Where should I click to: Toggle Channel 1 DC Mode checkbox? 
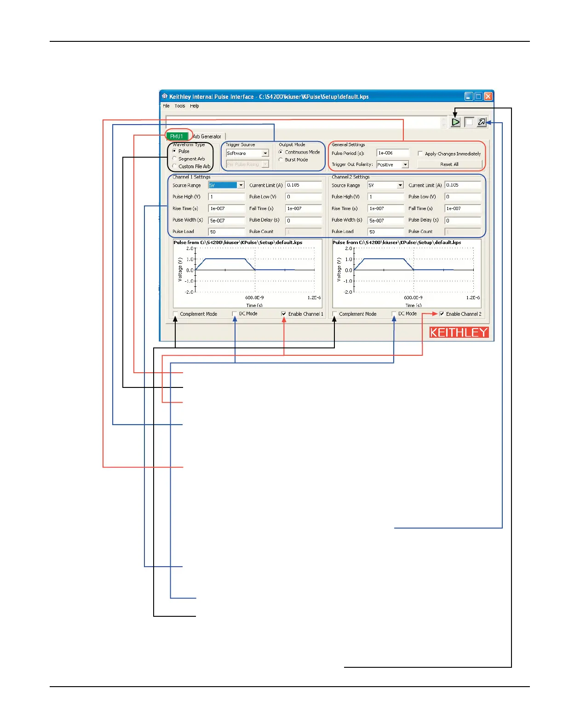[235, 313]
